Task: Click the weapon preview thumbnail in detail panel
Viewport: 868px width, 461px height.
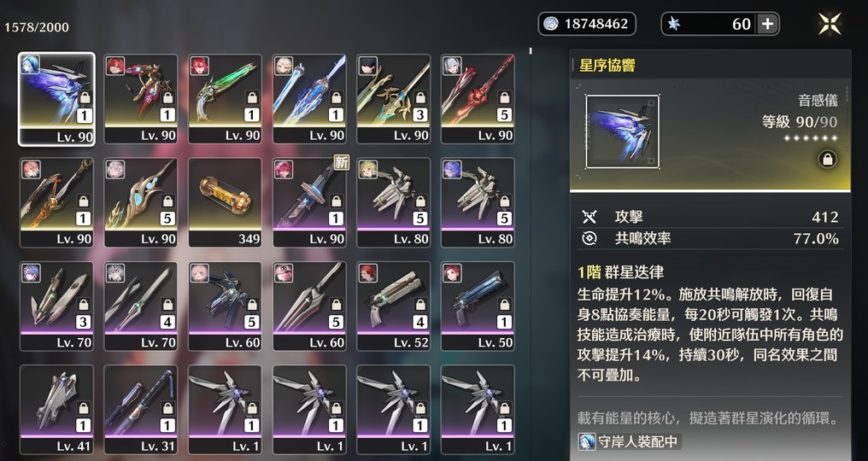Action: click(622, 131)
